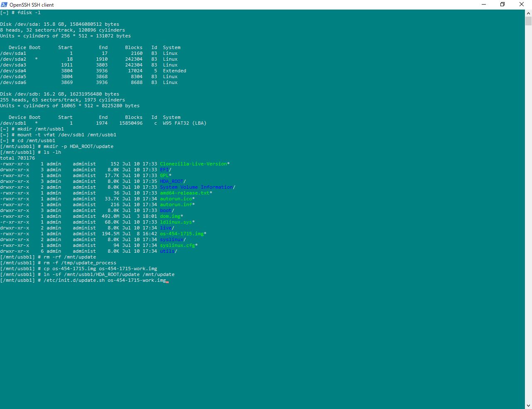
Task: Click the live directory name
Action: click(x=166, y=228)
